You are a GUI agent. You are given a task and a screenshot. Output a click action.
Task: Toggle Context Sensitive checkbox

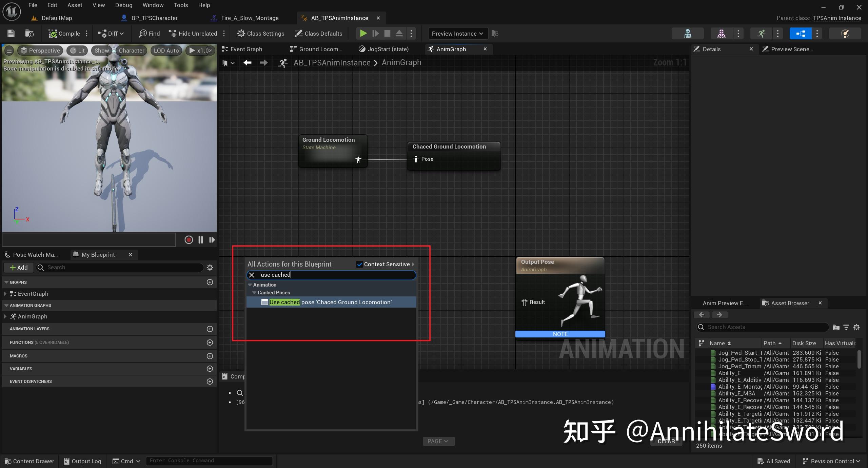(360, 264)
